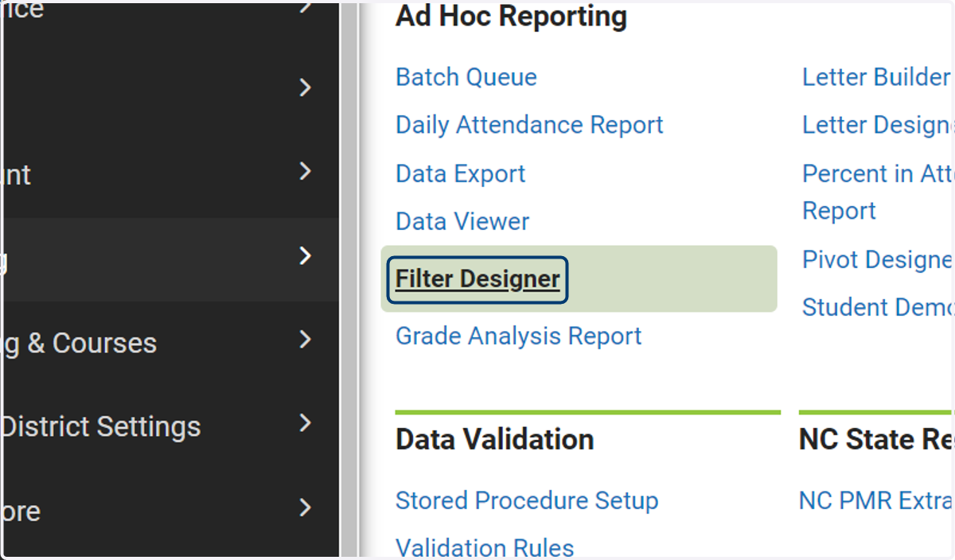Click the Data Validation section heading
The image size is (955, 560).
point(494,439)
